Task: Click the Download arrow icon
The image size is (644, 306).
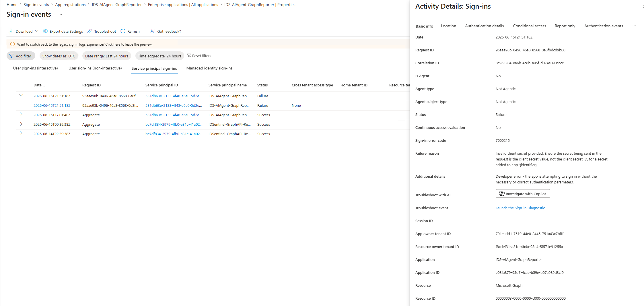Action: click(11, 31)
